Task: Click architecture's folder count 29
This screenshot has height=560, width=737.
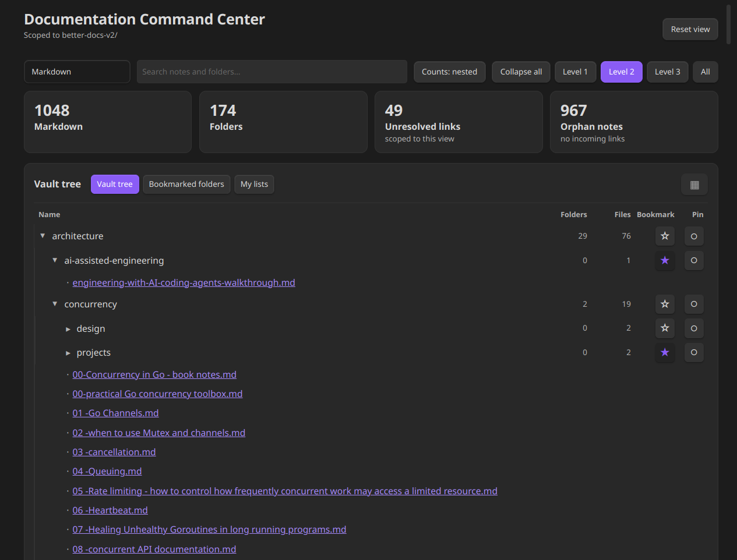Action: tap(583, 236)
